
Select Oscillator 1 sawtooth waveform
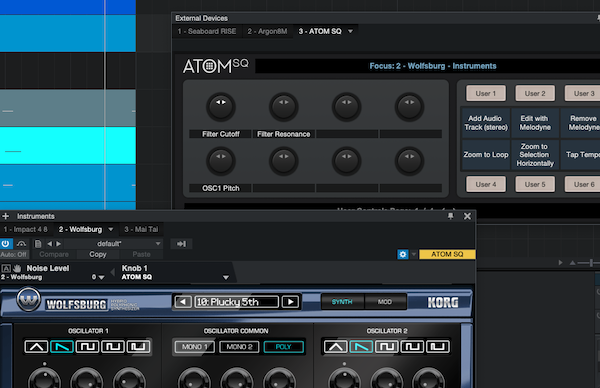pos(62,347)
